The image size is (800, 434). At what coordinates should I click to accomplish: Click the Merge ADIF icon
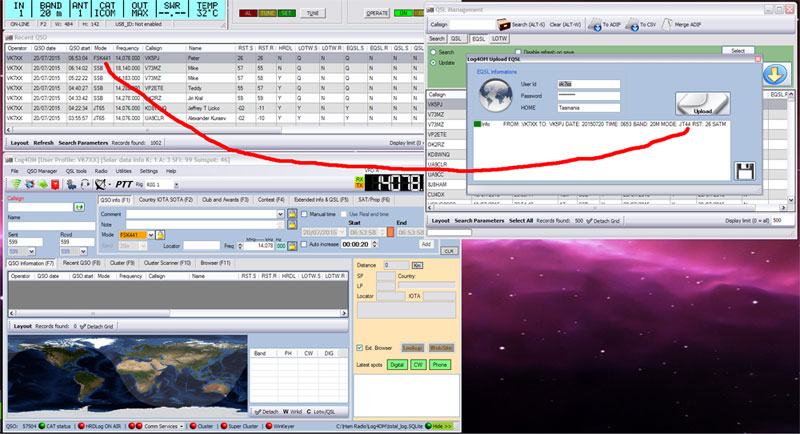(x=667, y=24)
